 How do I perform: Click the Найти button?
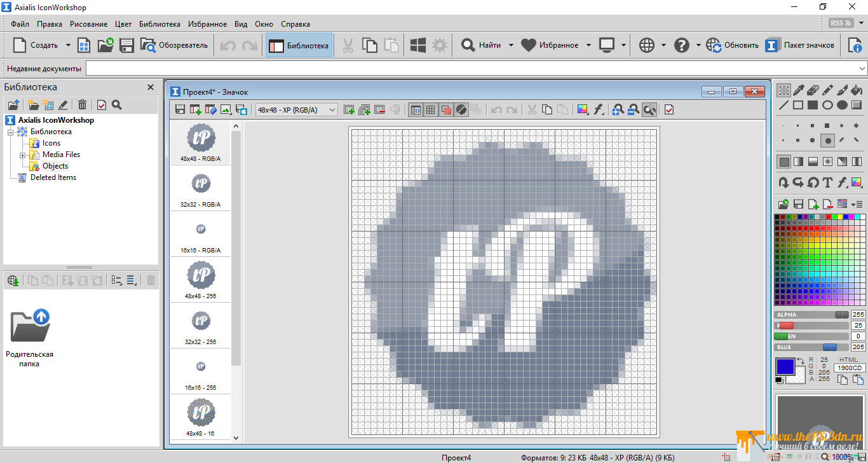(x=481, y=45)
